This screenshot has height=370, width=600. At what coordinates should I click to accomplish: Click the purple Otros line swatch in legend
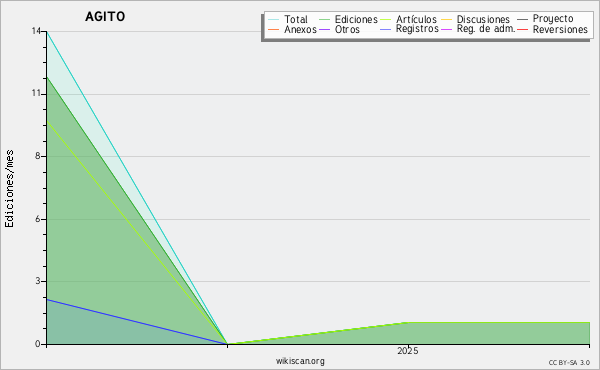[324, 29]
